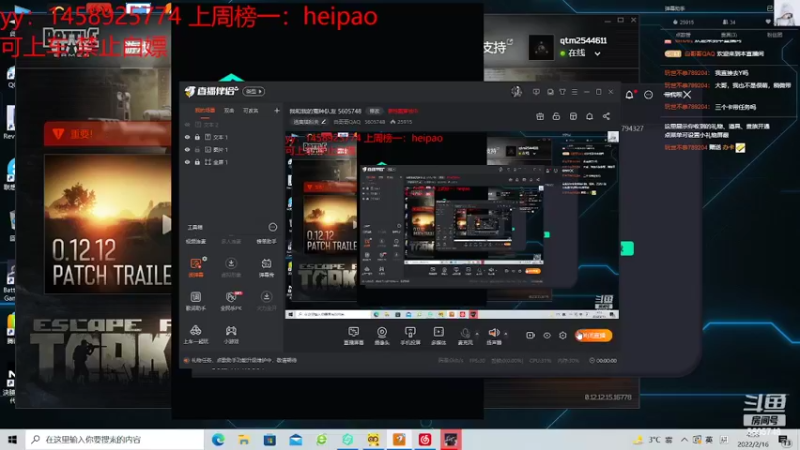Edit the stream title with pencil icon

pos(323,122)
